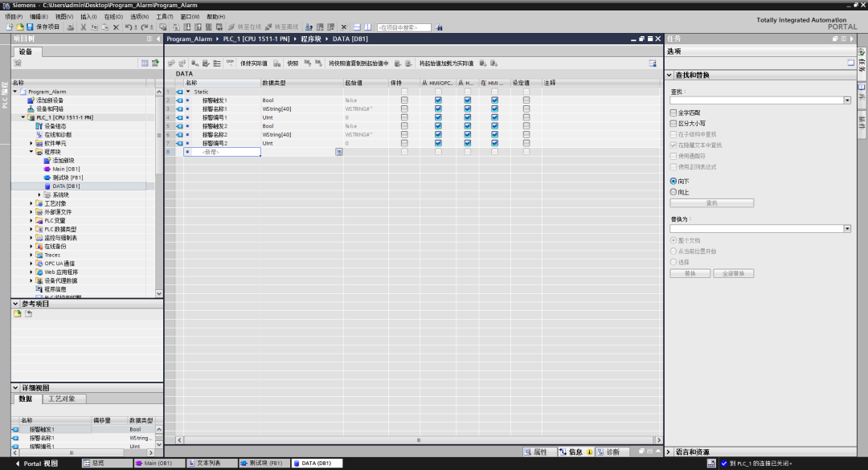The width and height of the screenshot is (868, 470).
Task: Toggle visible in HMI checkbox for 报警触发2
Action: pos(494,126)
